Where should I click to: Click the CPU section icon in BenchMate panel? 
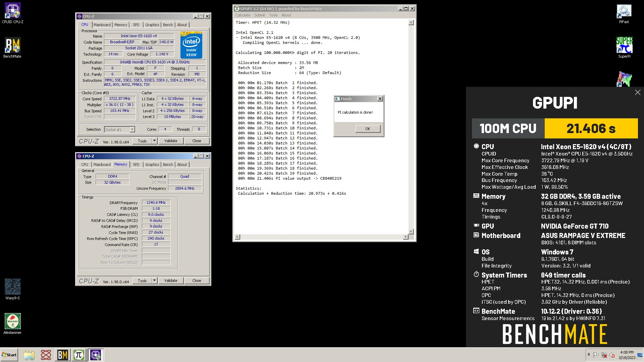(x=476, y=146)
